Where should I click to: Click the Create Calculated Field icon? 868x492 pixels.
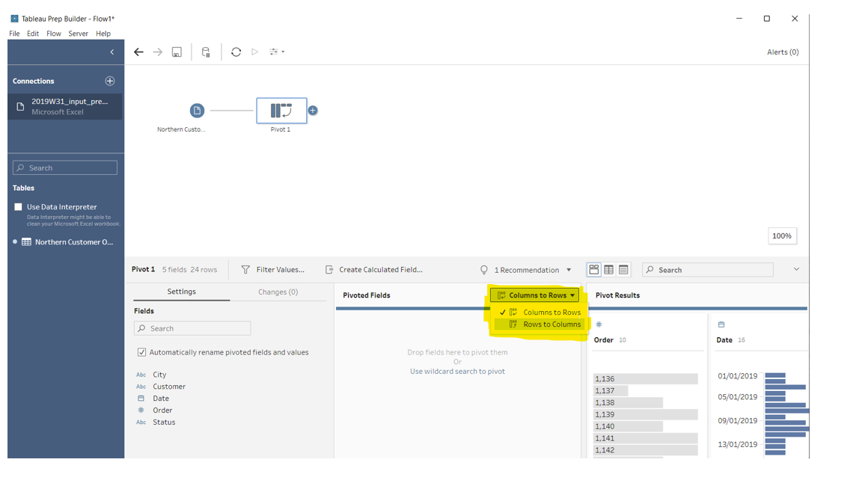328,269
